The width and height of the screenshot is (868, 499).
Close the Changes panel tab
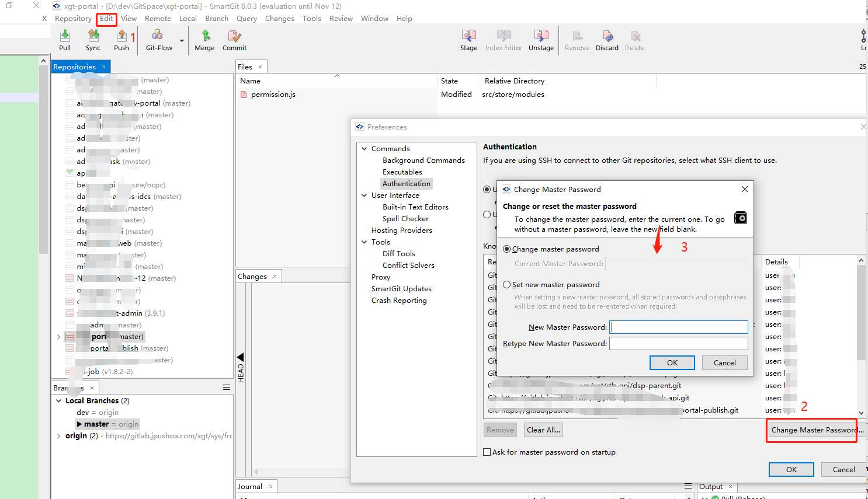point(275,276)
